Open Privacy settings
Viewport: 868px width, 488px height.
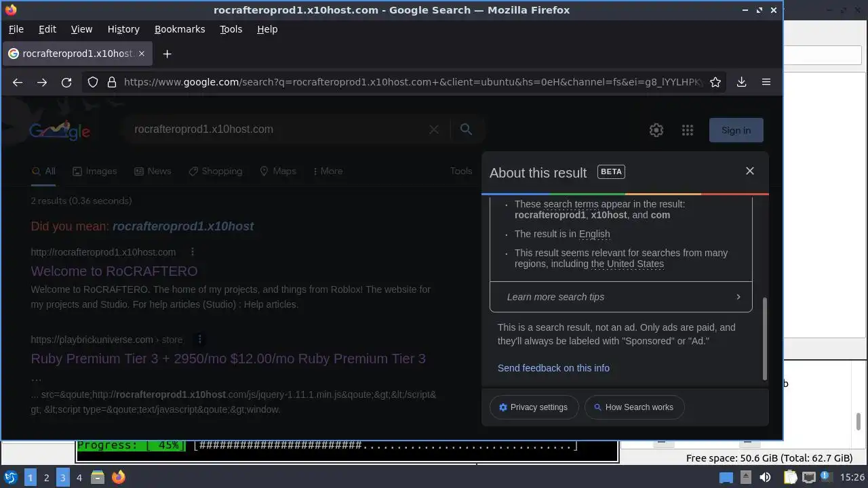click(534, 407)
